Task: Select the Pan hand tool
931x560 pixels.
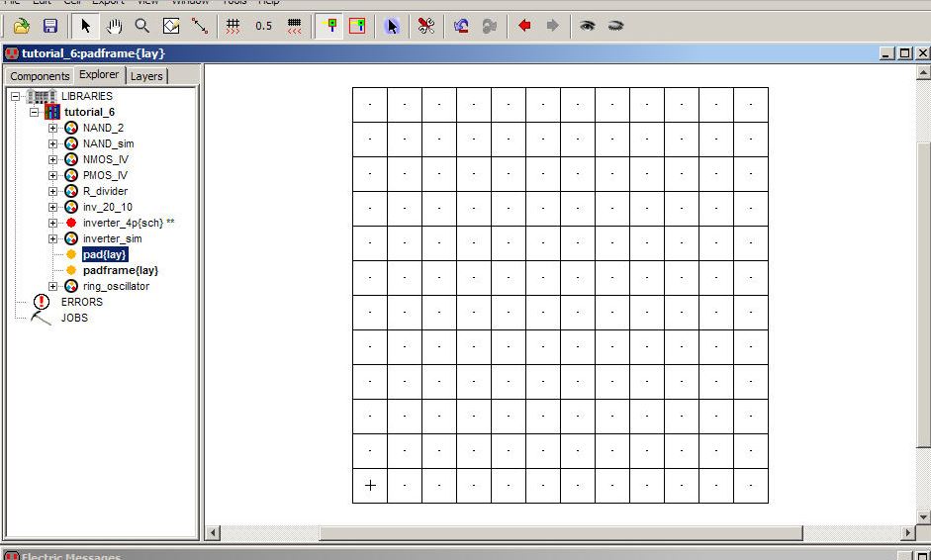Action: coord(114,26)
